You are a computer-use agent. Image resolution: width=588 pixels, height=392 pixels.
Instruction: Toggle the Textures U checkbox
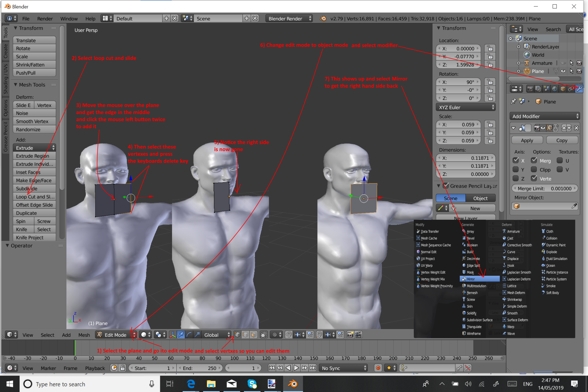click(560, 161)
